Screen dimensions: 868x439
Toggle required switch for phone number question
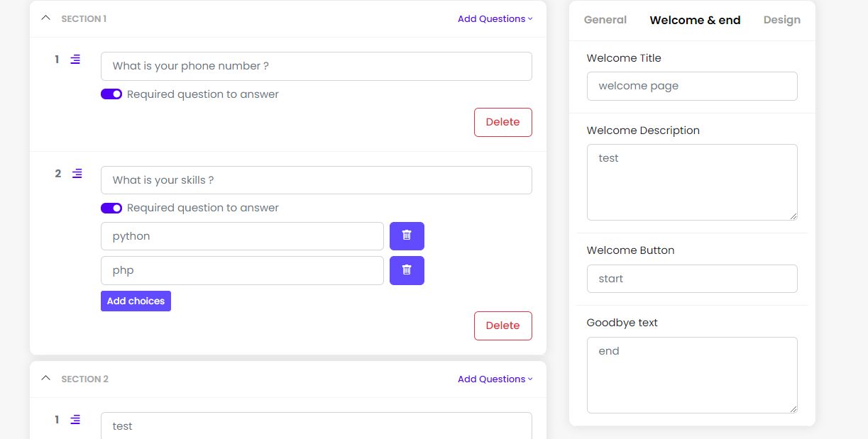point(111,94)
